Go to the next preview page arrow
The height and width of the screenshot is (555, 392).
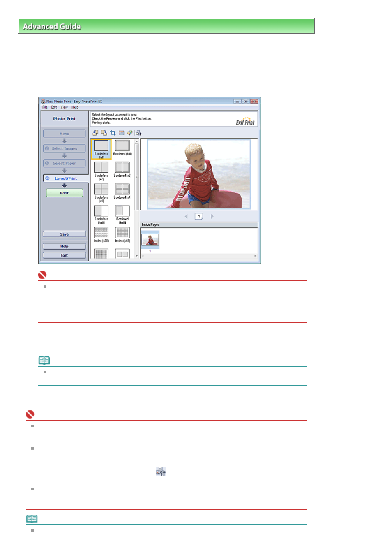(212, 216)
